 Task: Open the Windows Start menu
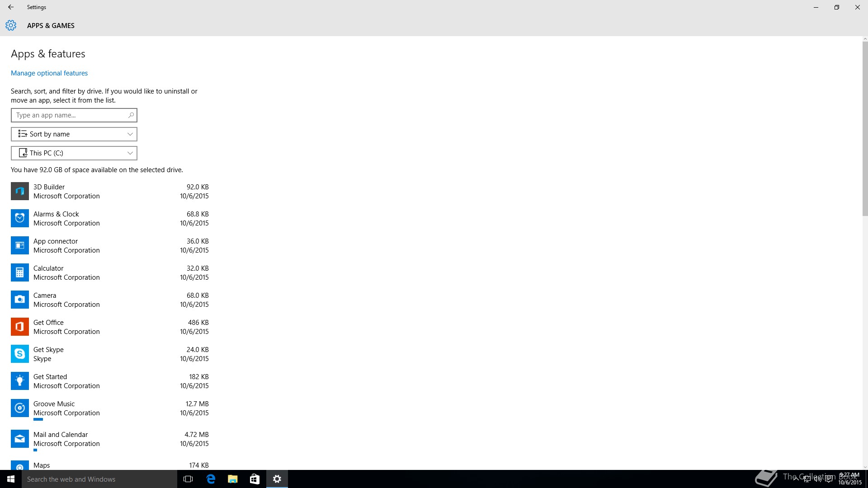pyautogui.click(x=11, y=479)
